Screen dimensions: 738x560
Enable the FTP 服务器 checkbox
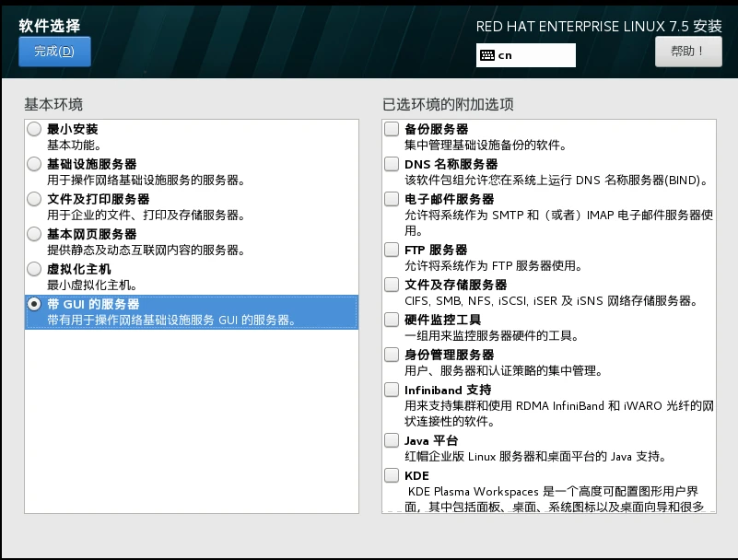[392, 250]
